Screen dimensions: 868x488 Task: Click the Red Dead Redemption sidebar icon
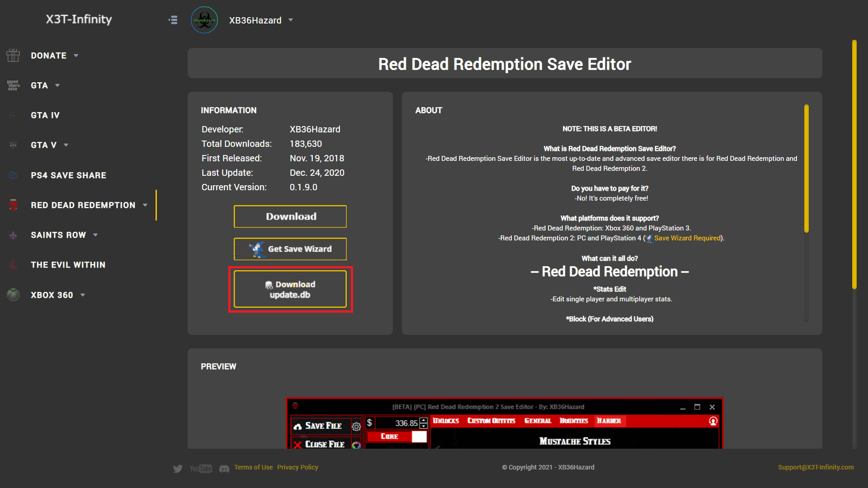point(13,205)
